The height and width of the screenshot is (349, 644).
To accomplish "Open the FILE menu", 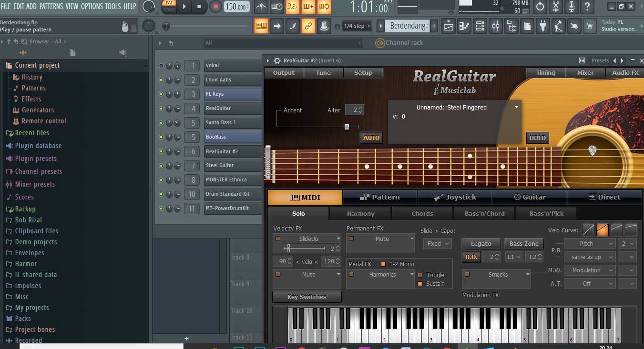I will pos(6,6).
